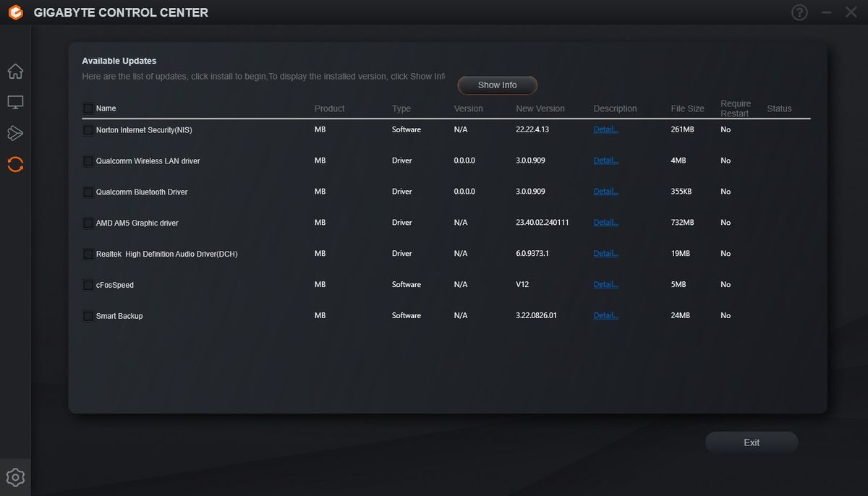
Task: Click the Name column header
Action: [x=106, y=108]
